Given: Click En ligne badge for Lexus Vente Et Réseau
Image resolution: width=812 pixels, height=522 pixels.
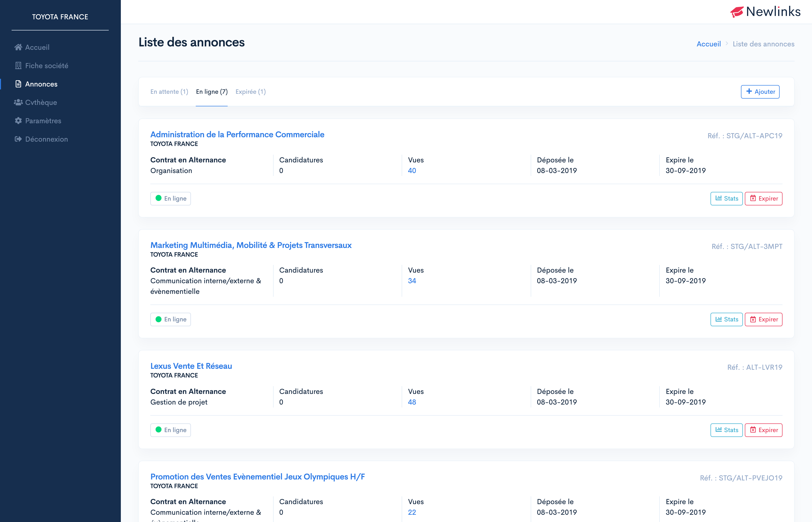Looking at the screenshot, I should [170, 430].
